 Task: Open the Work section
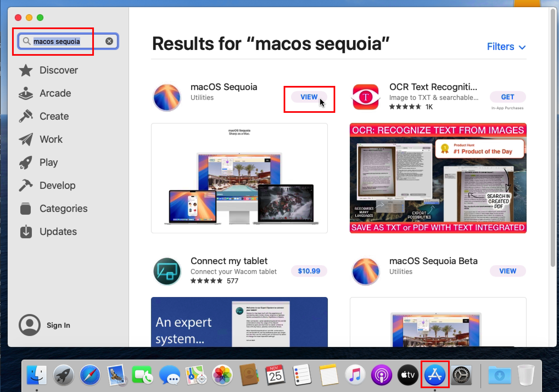tap(51, 139)
